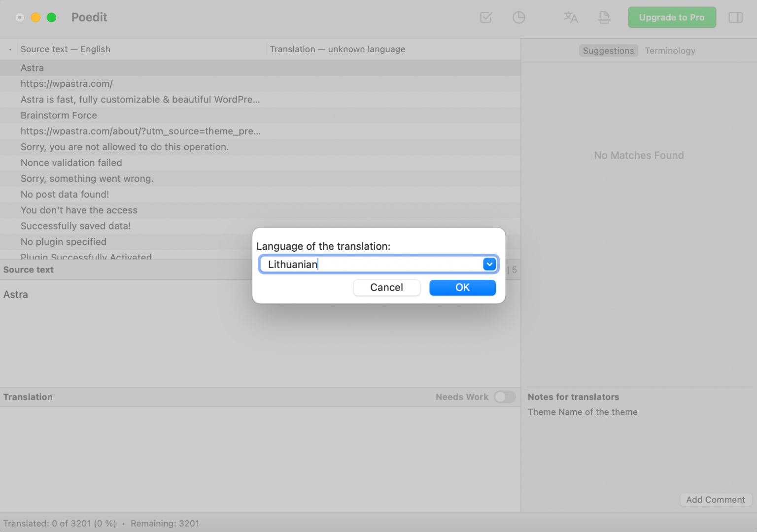The height and width of the screenshot is (532, 757).
Task: Toggle the sidebar panel icon
Action: tap(735, 17)
